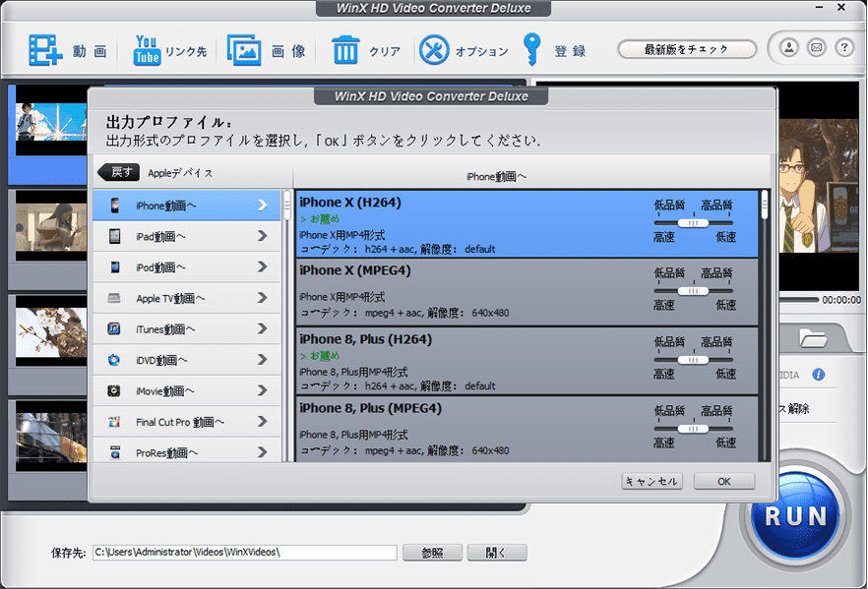Viewport: 868px width, 589px height.
Task: Click the 開く open folder button
Action: tap(497, 553)
